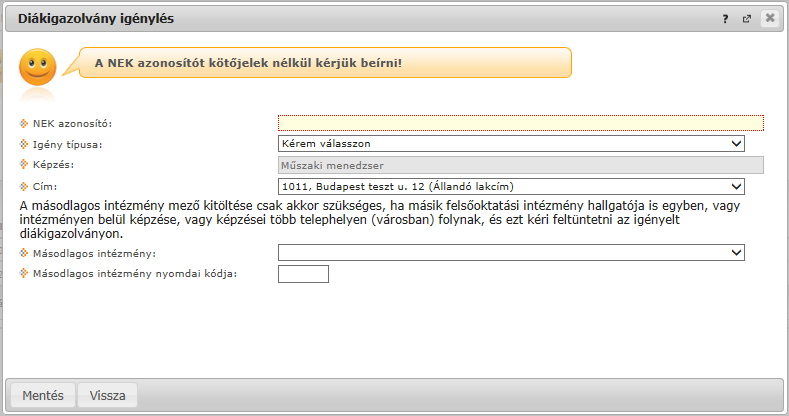Image resolution: width=789 pixels, height=416 pixels.
Task: Go back using the Vissza button
Action: click(x=107, y=395)
